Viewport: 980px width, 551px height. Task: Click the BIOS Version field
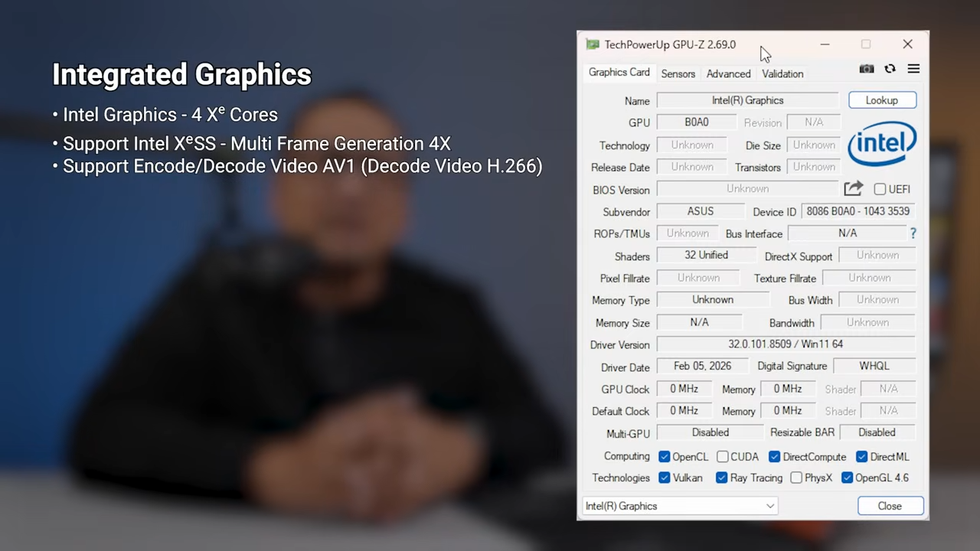tap(747, 189)
